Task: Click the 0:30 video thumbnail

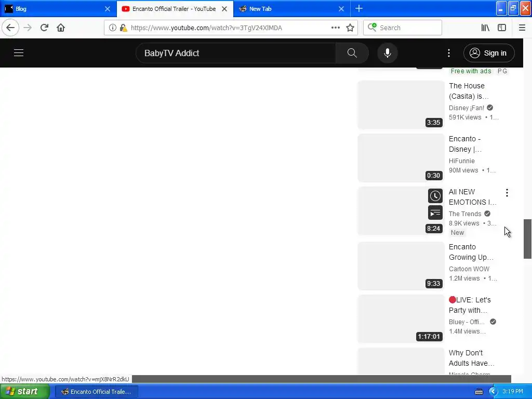Action: click(x=401, y=158)
